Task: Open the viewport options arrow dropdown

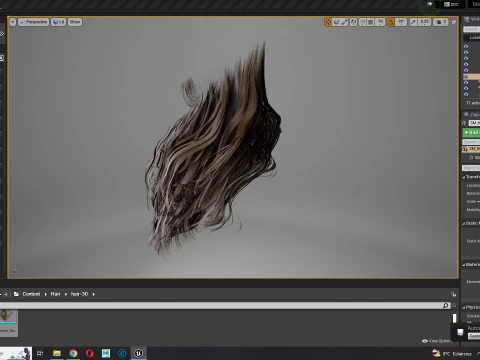Action: pyautogui.click(x=13, y=22)
